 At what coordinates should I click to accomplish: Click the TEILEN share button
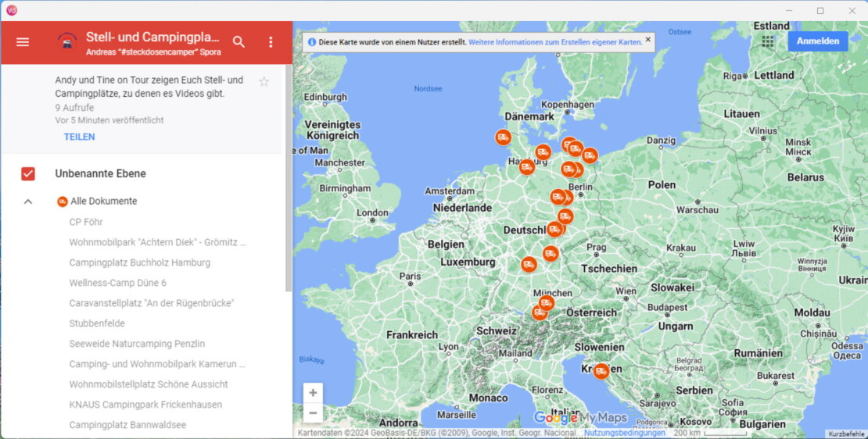pyautogui.click(x=79, y=137)
